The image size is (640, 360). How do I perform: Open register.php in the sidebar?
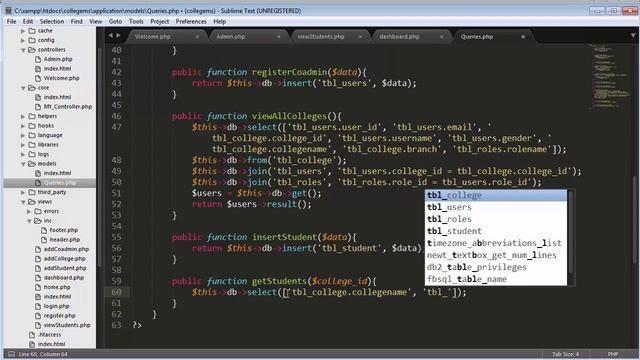tap(59, 316)
